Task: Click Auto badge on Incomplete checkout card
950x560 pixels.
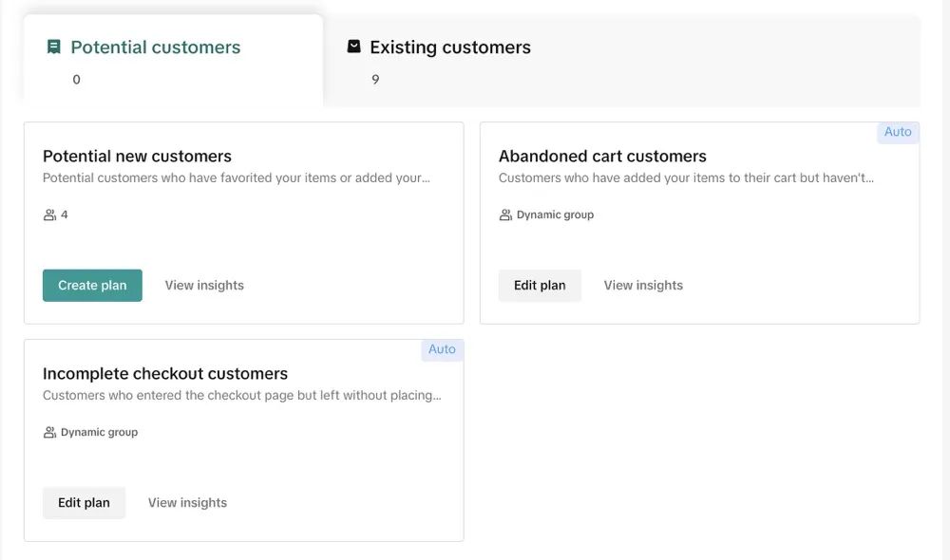Action: [442, 349]
